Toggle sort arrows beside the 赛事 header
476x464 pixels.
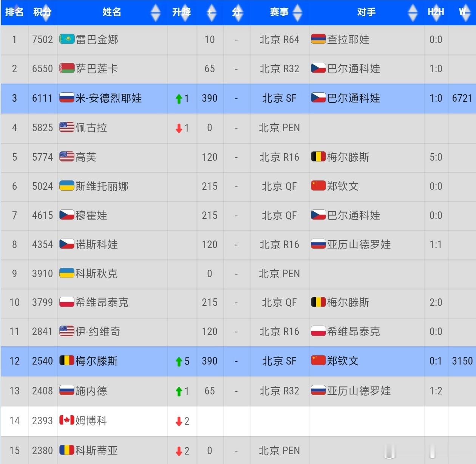[298, 12]
